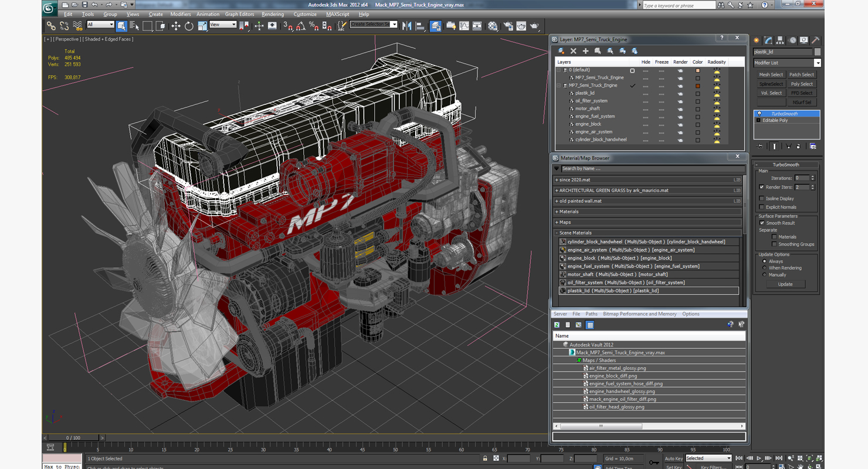Open the Selected key filter dropdown
This screenshot has width=868, height=469.
[x=708, y=458]
